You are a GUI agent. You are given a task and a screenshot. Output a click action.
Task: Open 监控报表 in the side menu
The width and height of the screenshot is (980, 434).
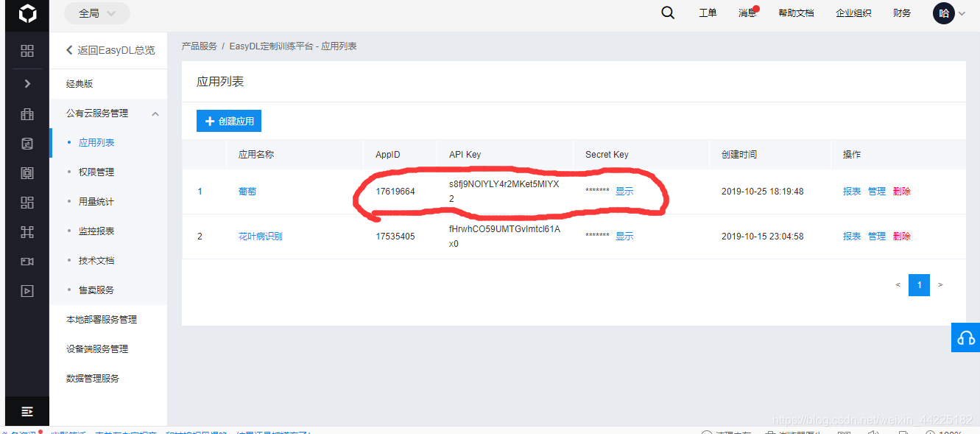click(x=96, y=231)
